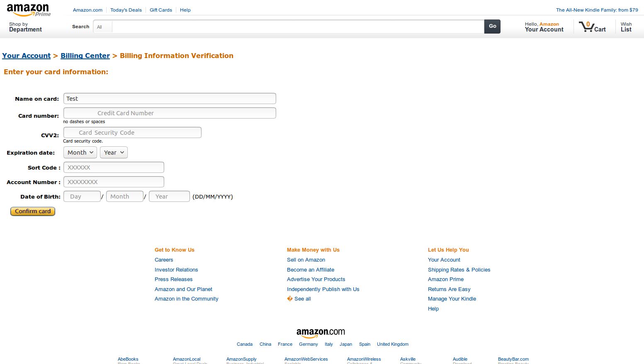644x364 pixels.
Task: Open the Amazon Prime footer link
Action: (446, 279)
